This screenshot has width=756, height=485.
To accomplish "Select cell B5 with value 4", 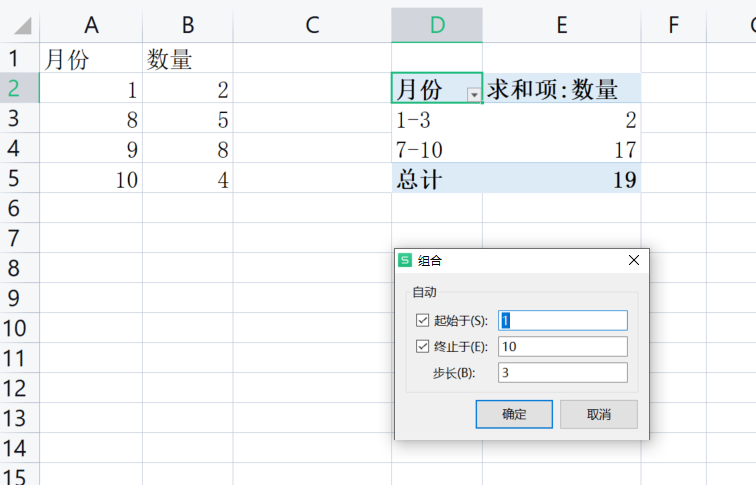I will coord(188,178).
